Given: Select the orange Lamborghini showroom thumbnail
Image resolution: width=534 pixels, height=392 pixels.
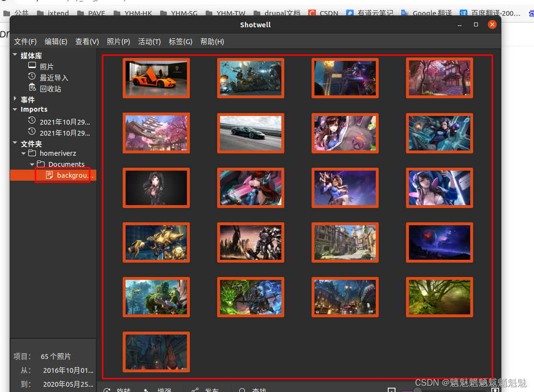Looking at the screenshot, I should tap(156, 78).
